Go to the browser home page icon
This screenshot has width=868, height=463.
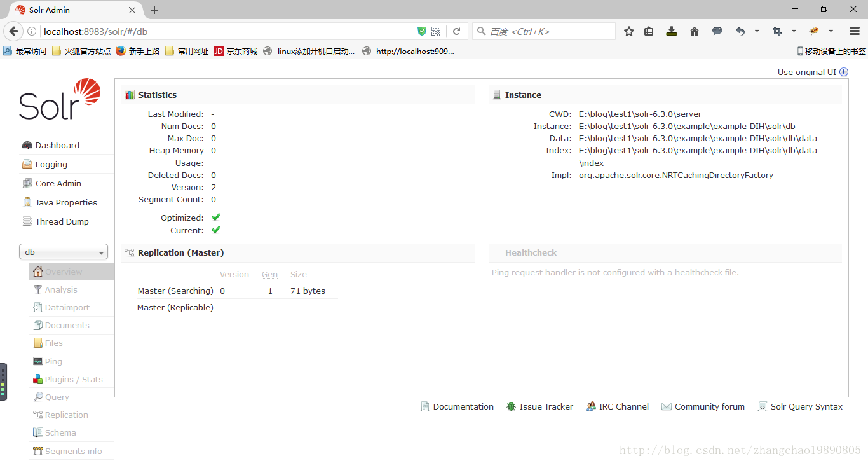(695, 31)
